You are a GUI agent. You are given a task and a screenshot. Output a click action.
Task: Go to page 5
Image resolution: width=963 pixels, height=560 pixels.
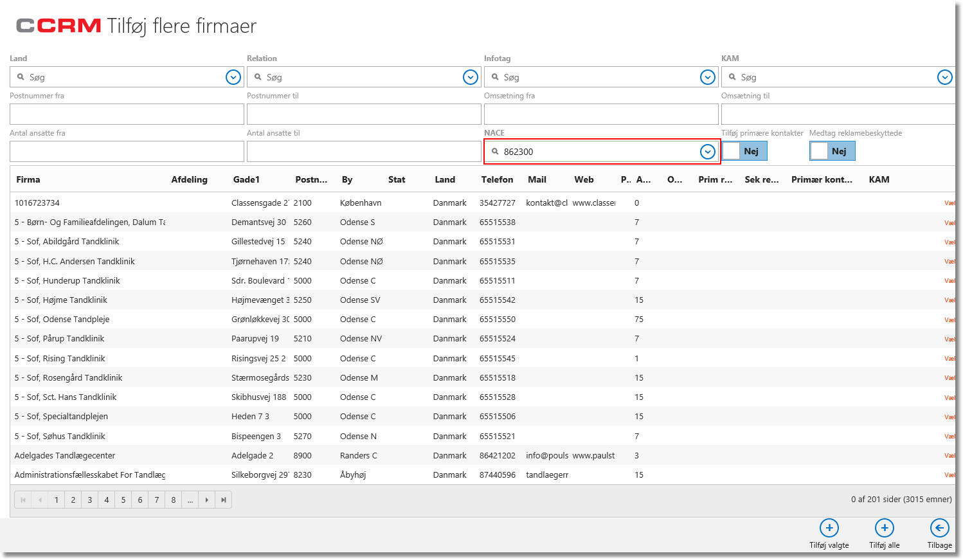pos(123,500)
